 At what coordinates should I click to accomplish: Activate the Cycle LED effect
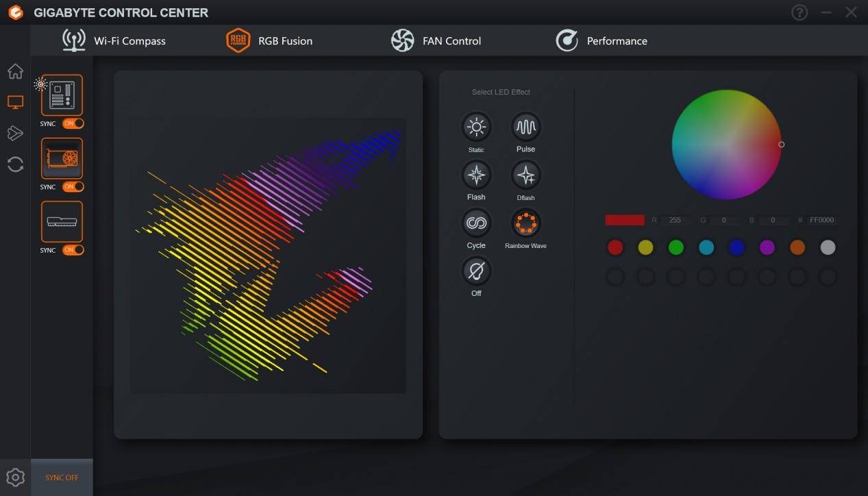point(476,223)
